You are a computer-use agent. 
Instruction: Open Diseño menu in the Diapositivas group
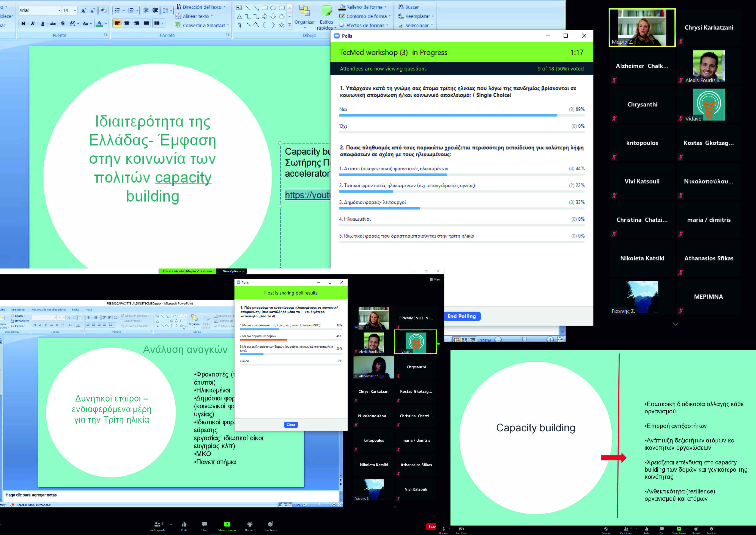click(19, 316)
